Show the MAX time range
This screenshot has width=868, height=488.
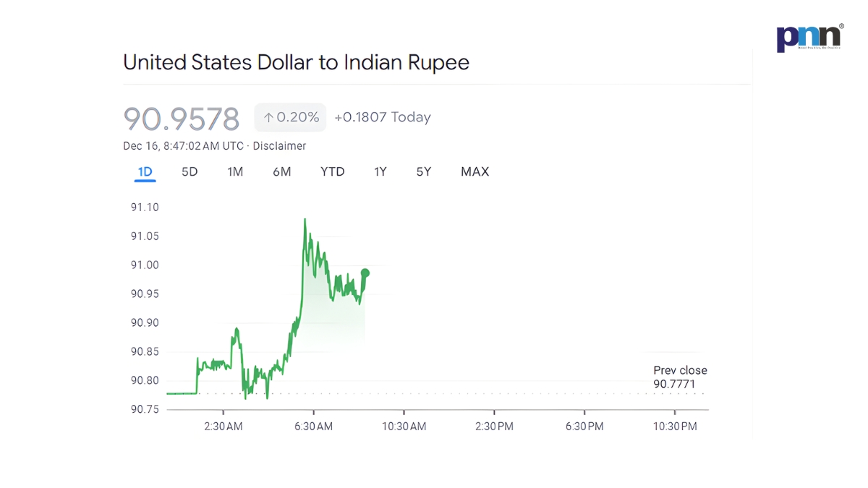coord(475,172)
